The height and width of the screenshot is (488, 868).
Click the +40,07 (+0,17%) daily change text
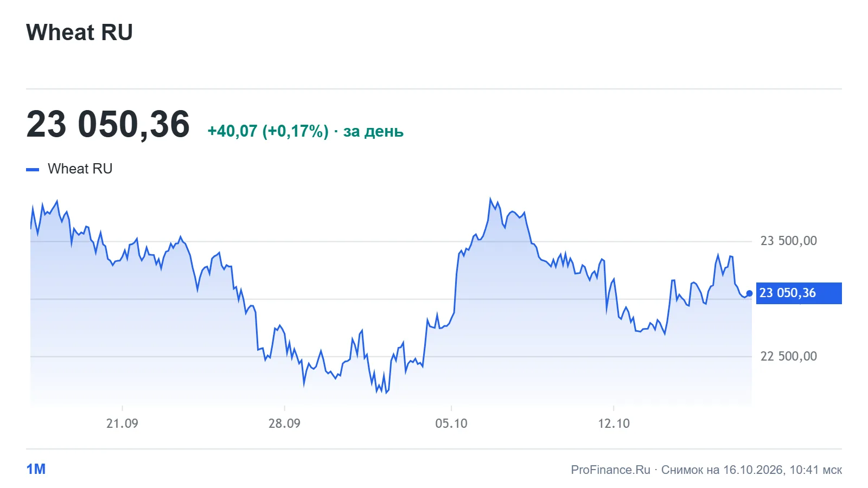point(268,131)
